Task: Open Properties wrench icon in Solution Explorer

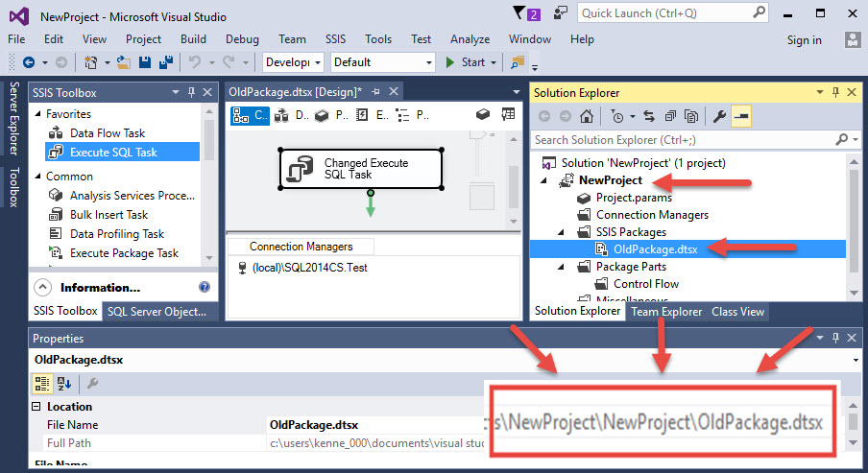Action: point(719,117)
